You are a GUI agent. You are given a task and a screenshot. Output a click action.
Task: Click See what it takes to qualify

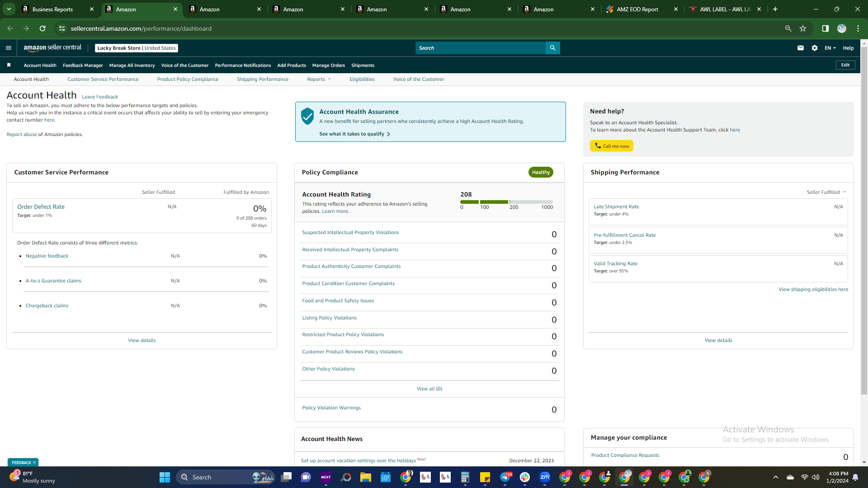[354, 134]
